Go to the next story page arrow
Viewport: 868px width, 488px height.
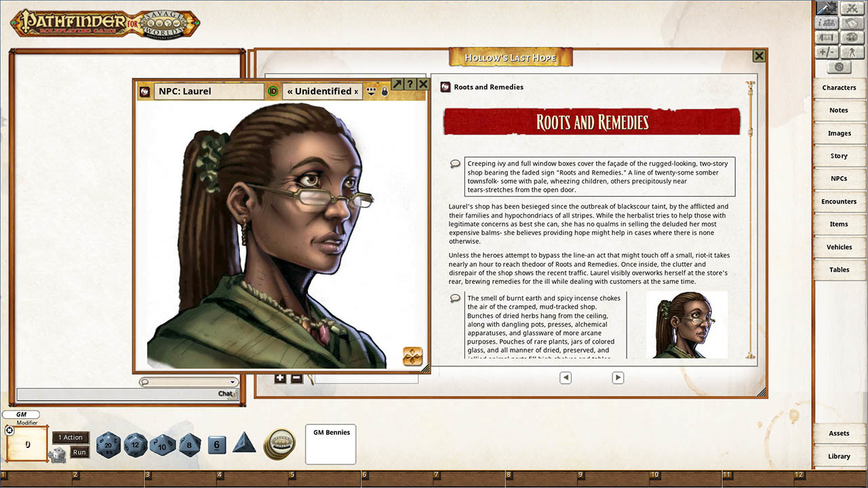tap(618, 378)
